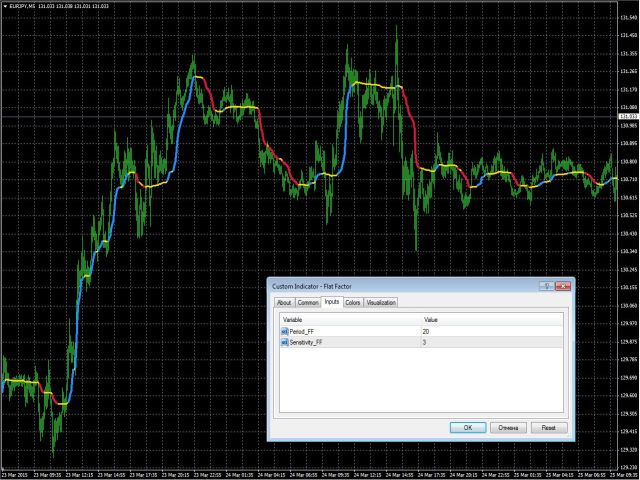Viewport: 640px width, 480px height.
Task: Click the question mark help button
Action: (547, 286)
